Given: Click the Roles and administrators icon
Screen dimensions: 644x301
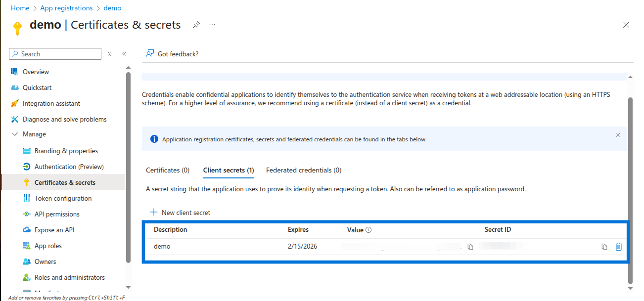Looking at the screenshot, I should pos(26,277).
